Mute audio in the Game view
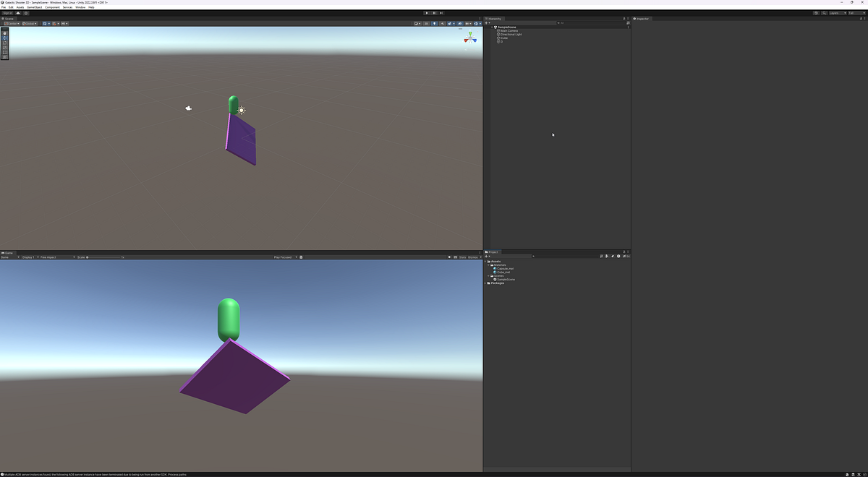The height and width of the screenshot is (477, 868). point(449,257)
